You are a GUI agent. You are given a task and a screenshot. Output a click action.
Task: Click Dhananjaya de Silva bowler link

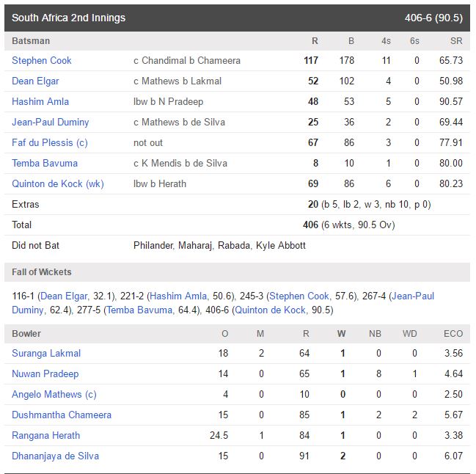(x=55, y=456)
